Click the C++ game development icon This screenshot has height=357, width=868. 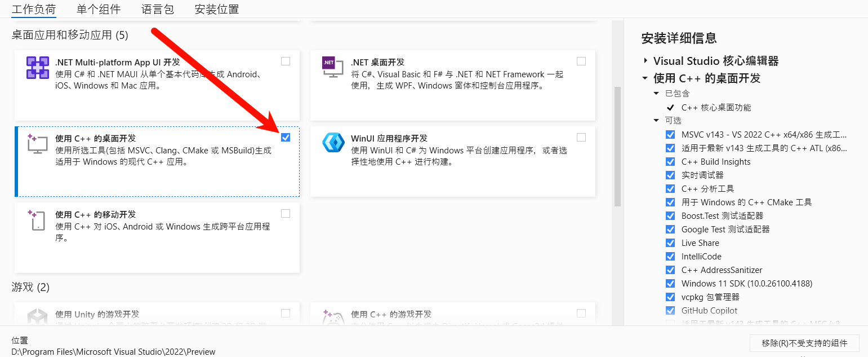coord(332,318)
